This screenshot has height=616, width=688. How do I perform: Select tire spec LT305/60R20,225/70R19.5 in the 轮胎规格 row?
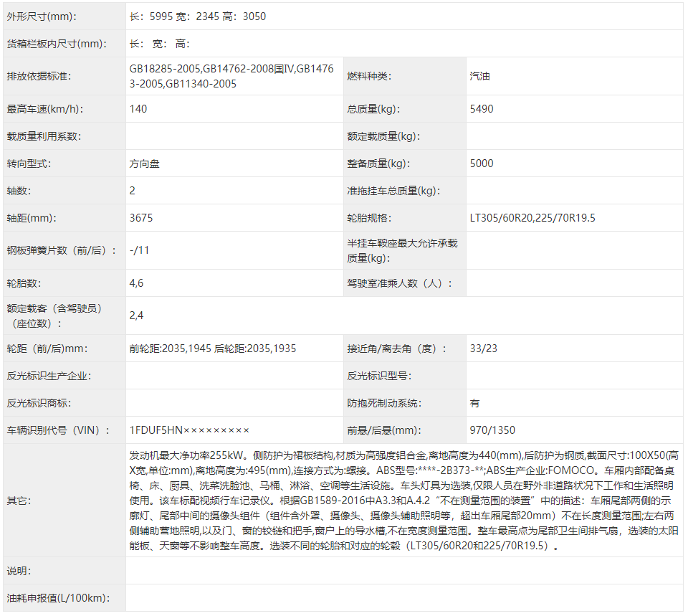click(x=532, y=218)
